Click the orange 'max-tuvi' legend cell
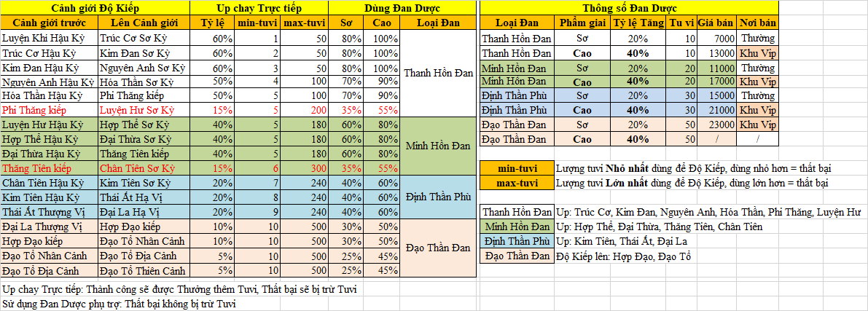This screenshot has width=868, height=311. click(517, 183)
